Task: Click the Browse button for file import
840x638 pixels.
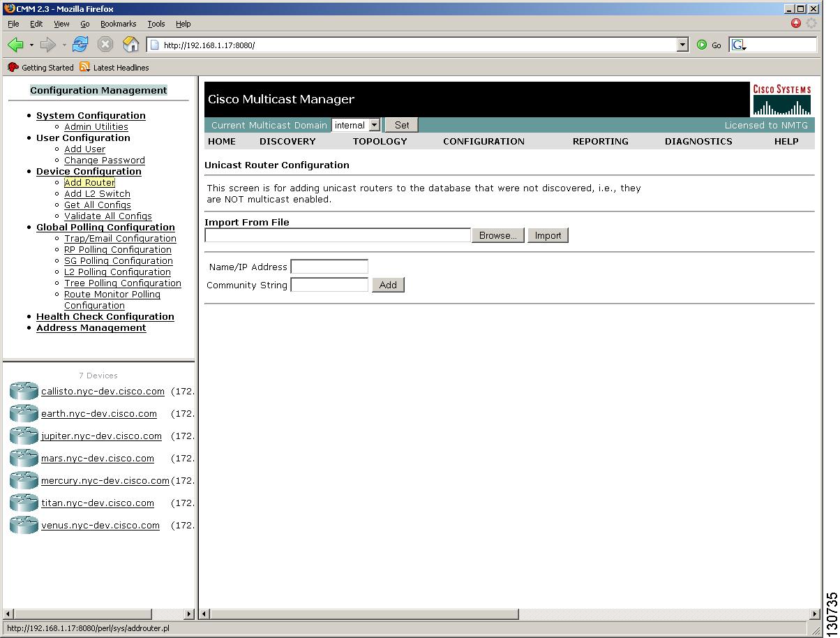Action: click(497, 235)
